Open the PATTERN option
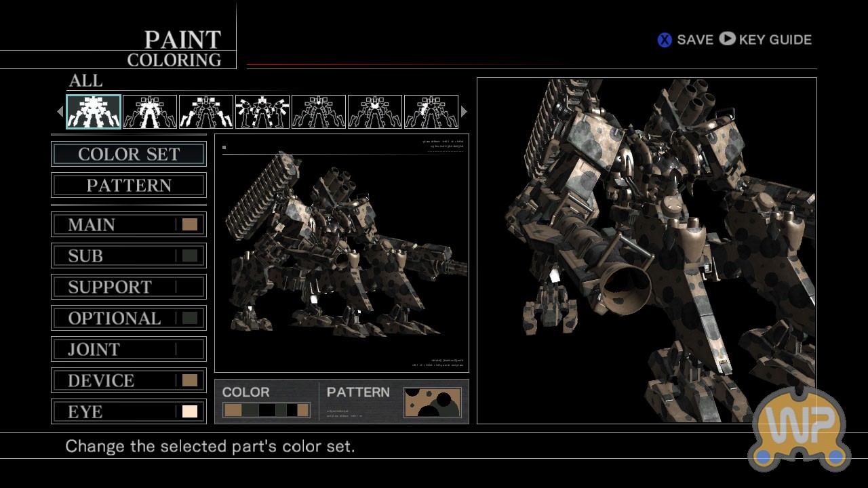This screenshot has width=868, height=488. coord(129,186)
